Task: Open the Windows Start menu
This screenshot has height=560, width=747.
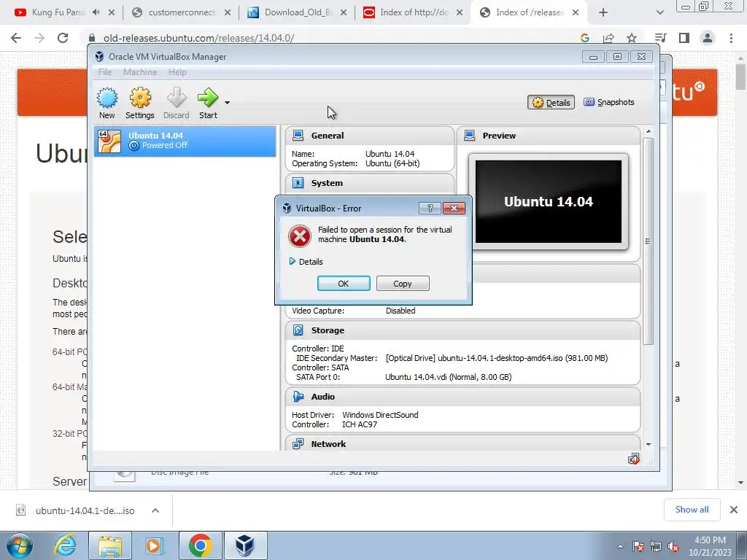Action: click(20, 545)
